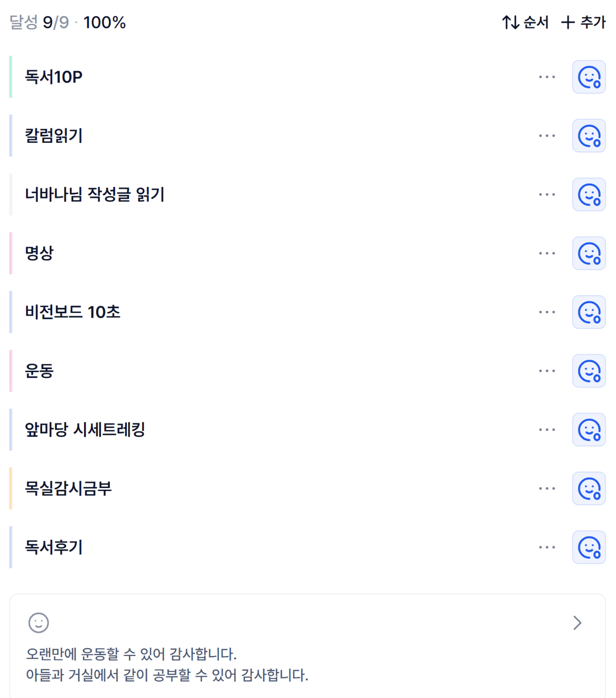Expand the gratitude note with chevron arrow
The height and width of the screenshot is (698, 616).
[x=577, y=623]
